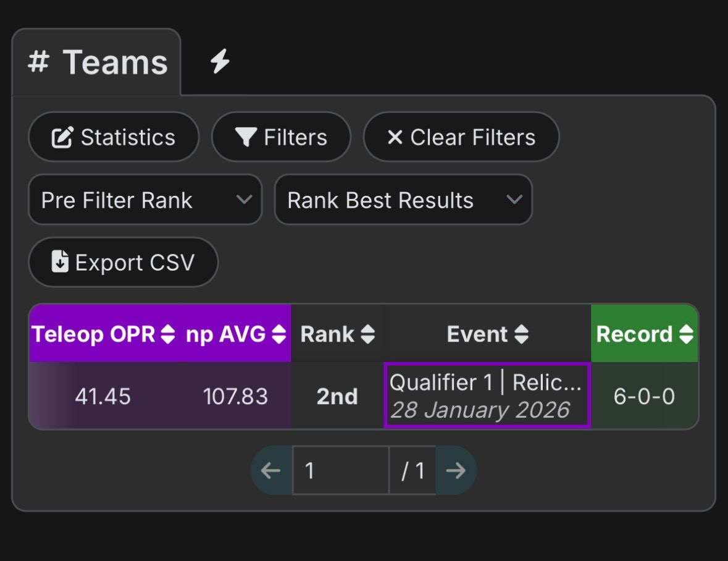
Task: Switch to the Teams tab
Action: pos(98,63)
